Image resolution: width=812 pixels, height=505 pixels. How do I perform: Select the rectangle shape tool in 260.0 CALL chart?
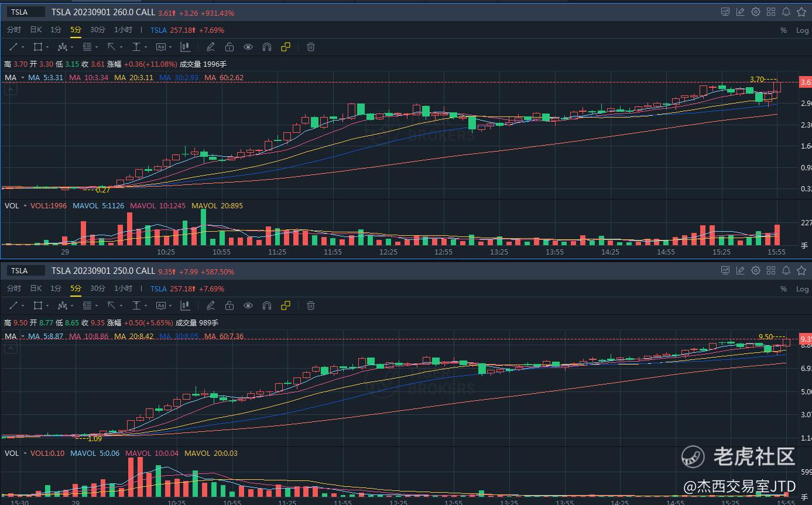pyautogui.click(x=38, y=47)
